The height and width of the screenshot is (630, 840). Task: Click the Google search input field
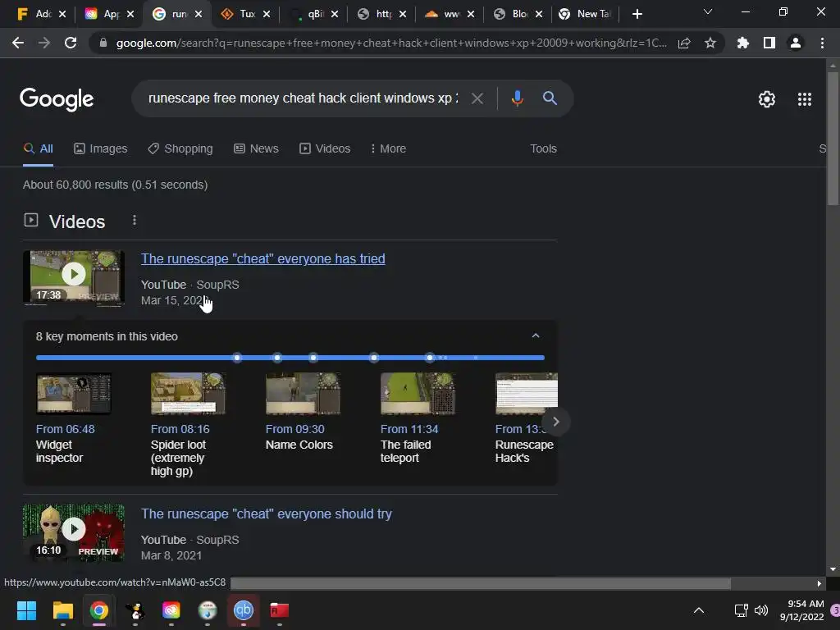coord(304,98)
